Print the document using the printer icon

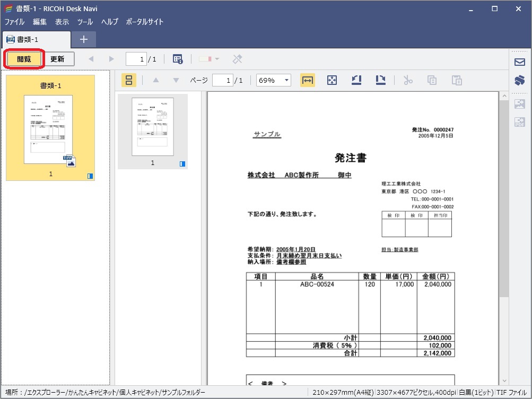tap(520, 80)
